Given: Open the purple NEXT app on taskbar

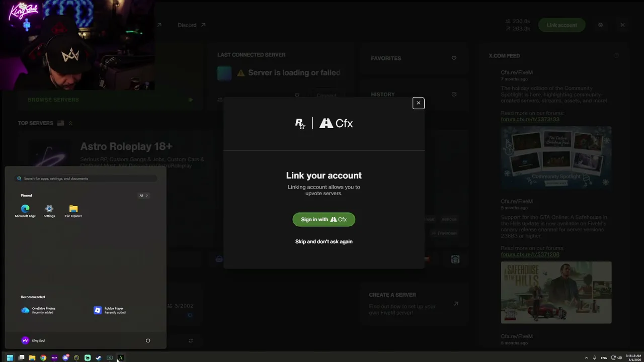Looking at the screenshot, I should [54, 358].
